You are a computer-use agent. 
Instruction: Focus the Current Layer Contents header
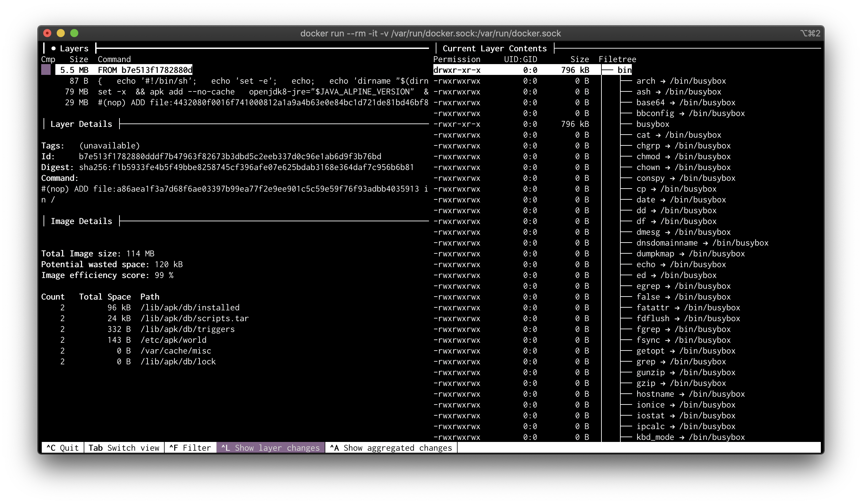click(x=494, y=49)
